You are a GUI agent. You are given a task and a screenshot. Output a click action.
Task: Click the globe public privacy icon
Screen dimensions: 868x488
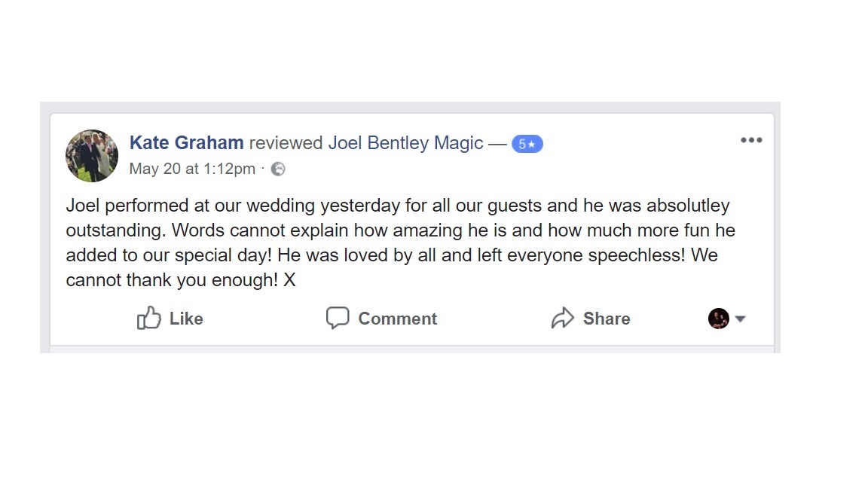(278, 169)
